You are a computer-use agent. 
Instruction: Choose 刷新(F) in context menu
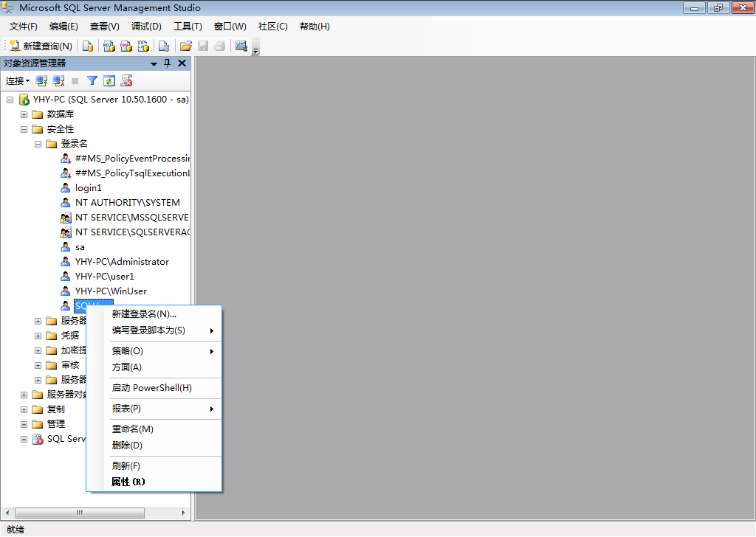pos(154,465)
